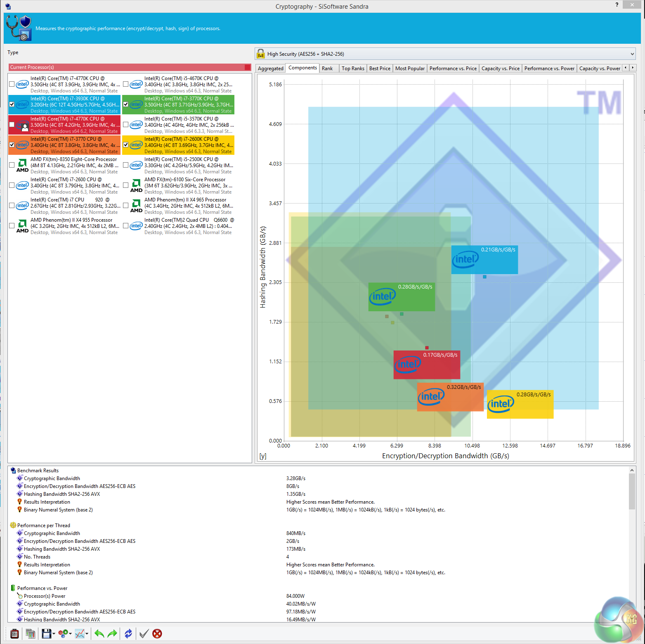Screen dimensions: 645x644
Task: Open the dropdown arrow next to chart icon
Action: pyautogui.click(x=87, y=634)
